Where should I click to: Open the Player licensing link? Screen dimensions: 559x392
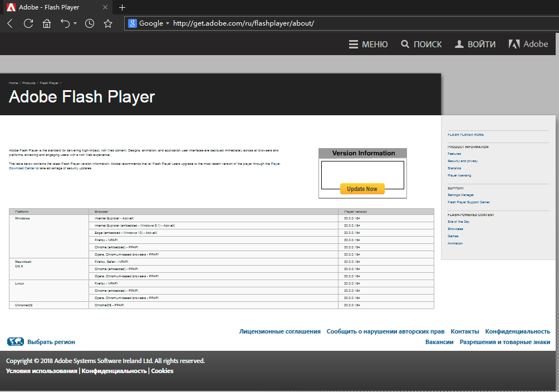click(459, 175)
